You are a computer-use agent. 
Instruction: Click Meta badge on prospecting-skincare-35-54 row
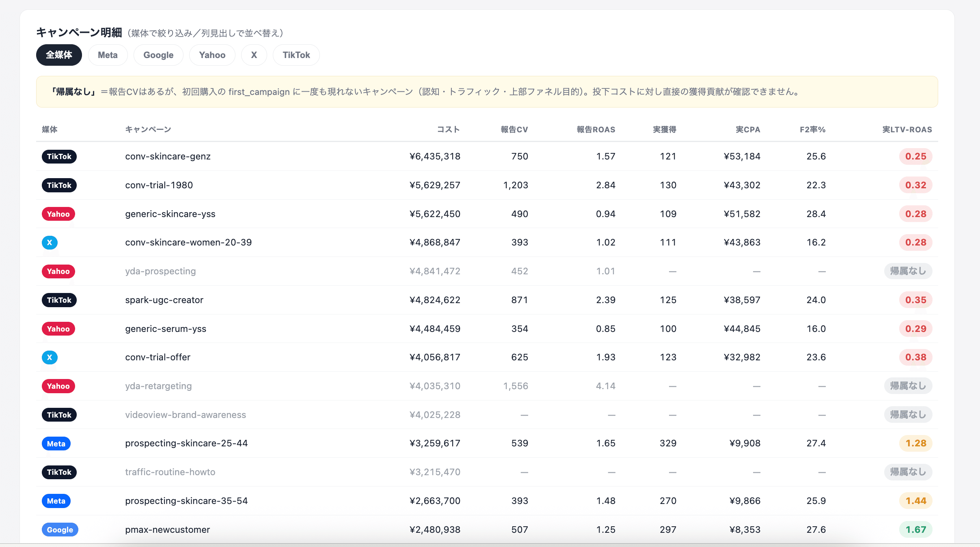(x=56, y=501)
